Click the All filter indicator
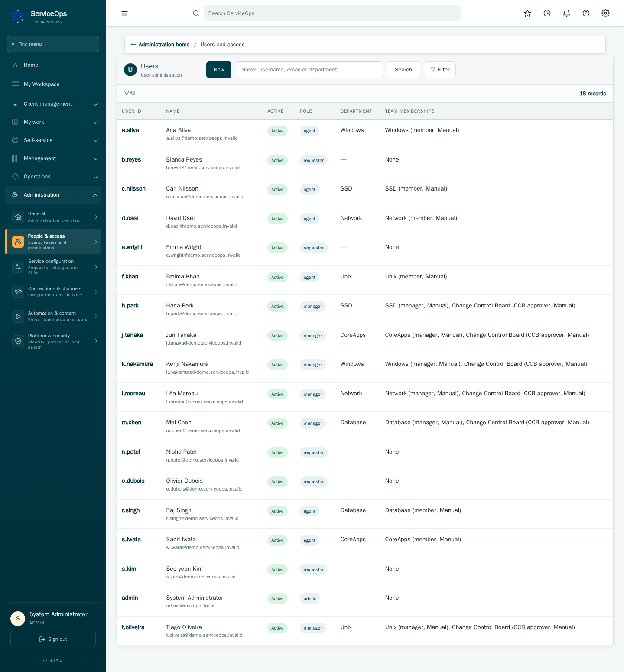The width and height of the screenshot is (624, 672). pos(130,94)
